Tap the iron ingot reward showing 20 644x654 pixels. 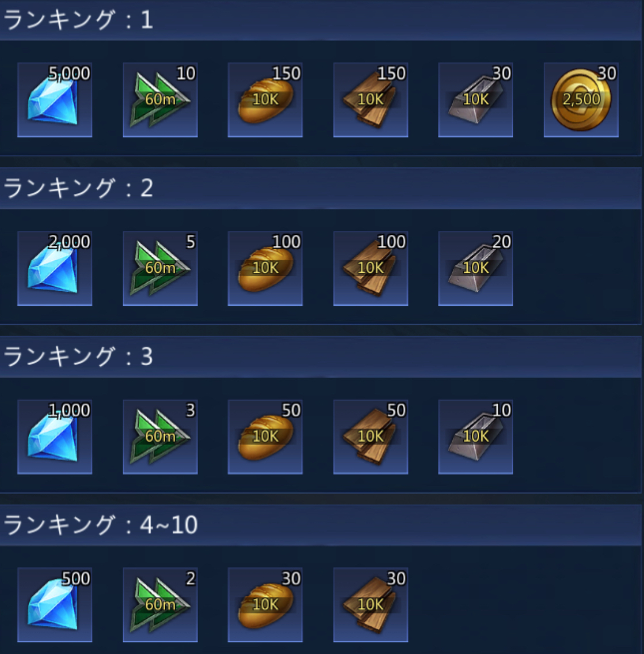point(475,269)
